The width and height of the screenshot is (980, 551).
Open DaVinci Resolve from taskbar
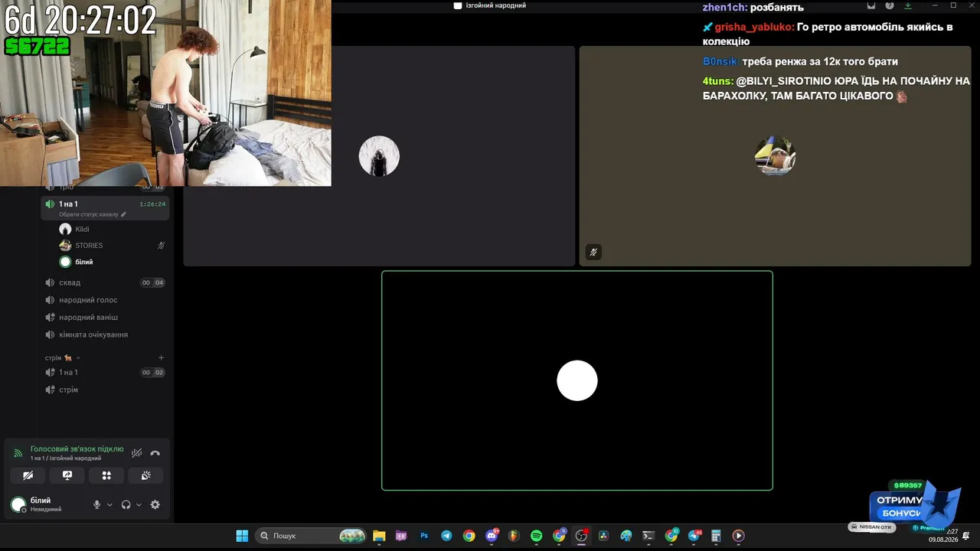[603, 536]
